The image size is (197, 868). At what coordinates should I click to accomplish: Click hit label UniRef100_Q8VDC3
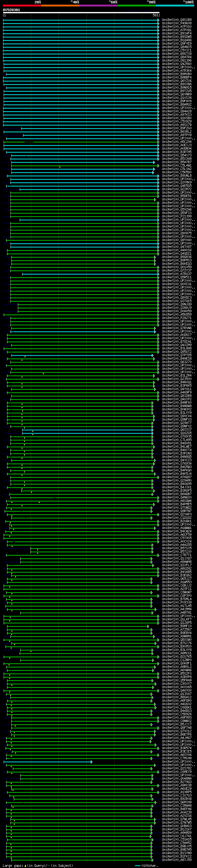[x=177, y=297]
